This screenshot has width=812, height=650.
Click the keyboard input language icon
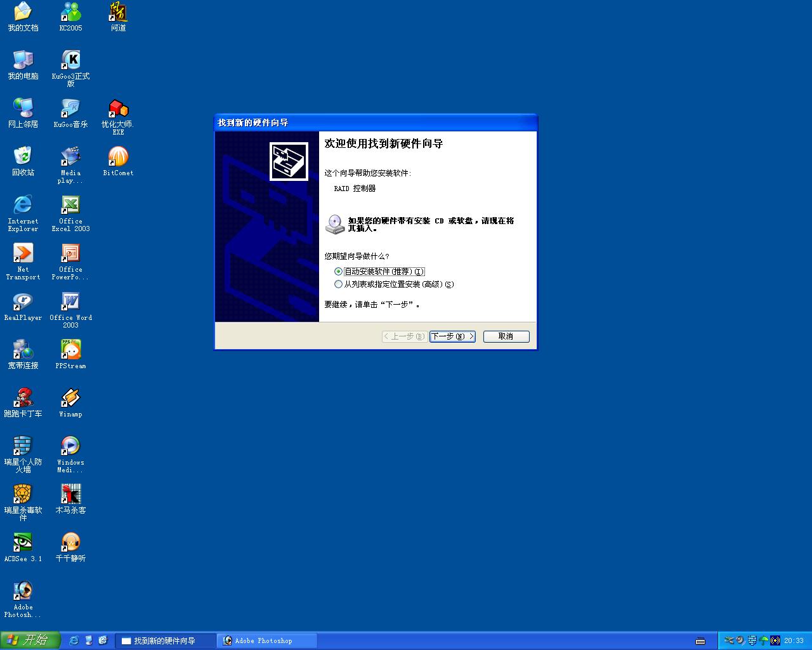[700, 641]
